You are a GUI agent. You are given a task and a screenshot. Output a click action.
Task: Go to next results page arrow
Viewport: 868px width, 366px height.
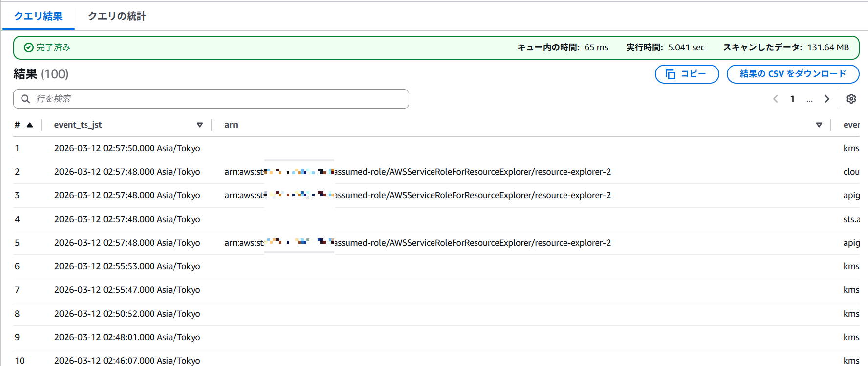[x=826, y=99]
